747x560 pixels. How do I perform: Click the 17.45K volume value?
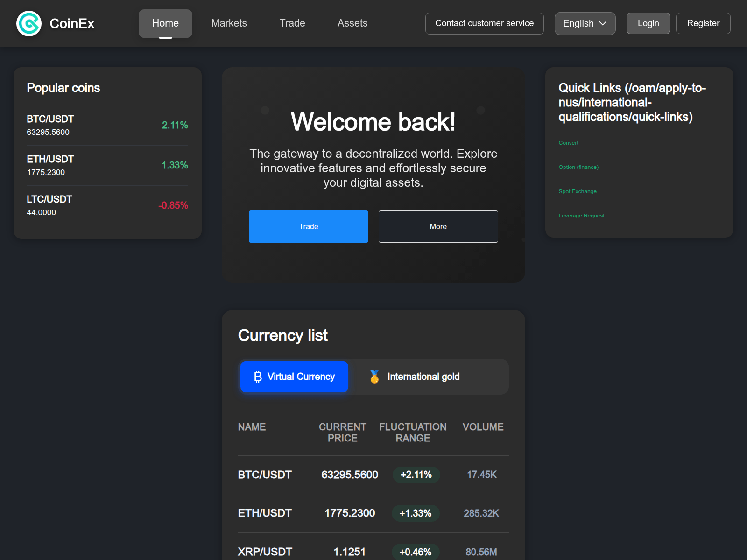click(x=482, y=475)
